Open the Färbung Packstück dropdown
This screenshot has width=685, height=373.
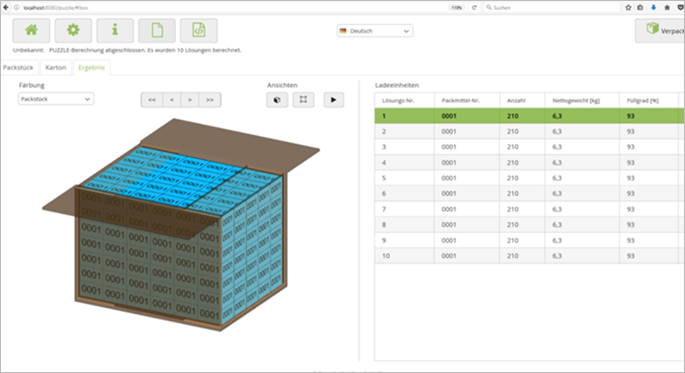55,99
